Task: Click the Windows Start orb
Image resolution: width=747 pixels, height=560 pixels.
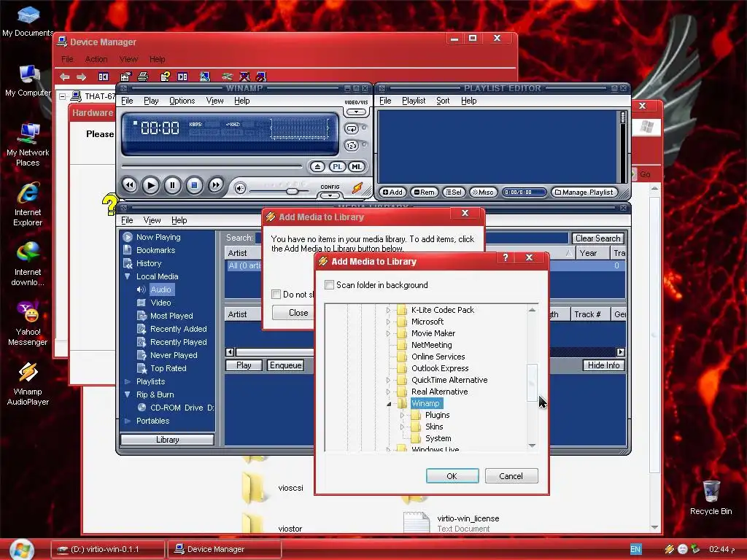Action: (x=21, y=550)
